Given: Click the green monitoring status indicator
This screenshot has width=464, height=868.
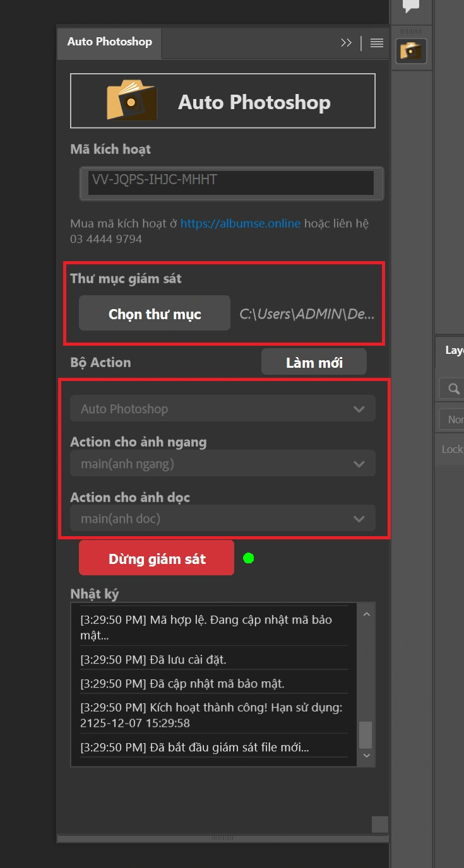Looking at the screenshot, I should click(249, 558).
